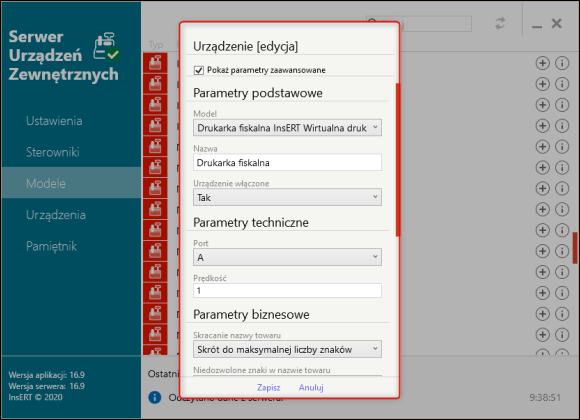Viewport: 580px width, 420px height.
Task: Click the plus icon in the last full row
Action: [542, 335]
